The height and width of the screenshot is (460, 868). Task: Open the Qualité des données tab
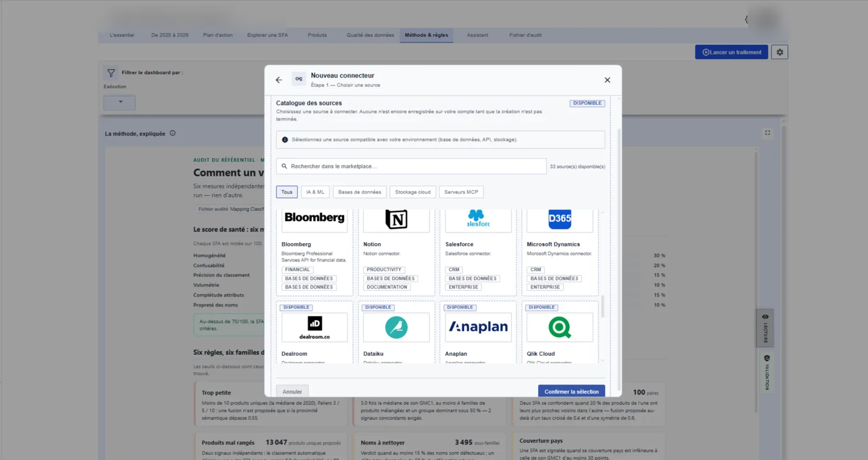point(371,35)
